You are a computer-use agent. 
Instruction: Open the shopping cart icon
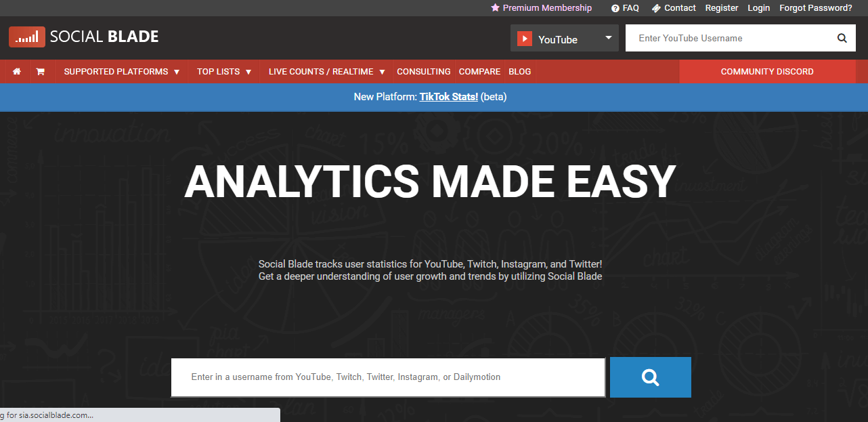pos(40,72)
